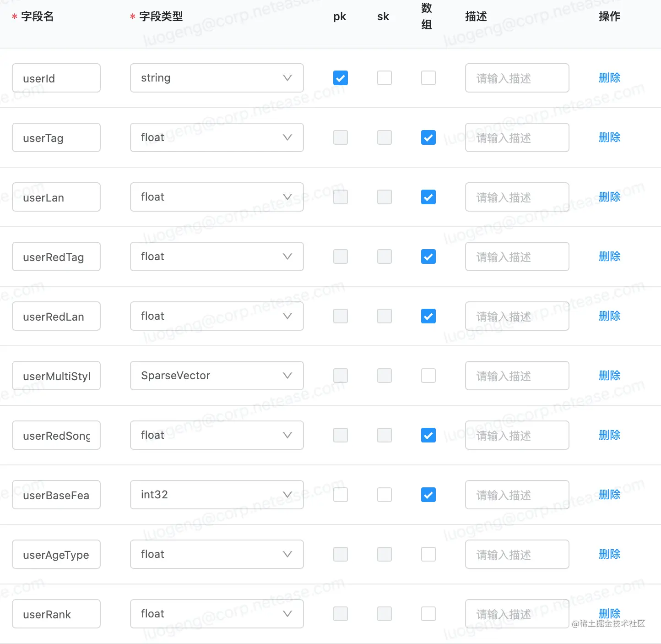Focus the description input for userRank
Viewport: 661px width, 644px height.
pyautogui.click(x=517, y=614)
